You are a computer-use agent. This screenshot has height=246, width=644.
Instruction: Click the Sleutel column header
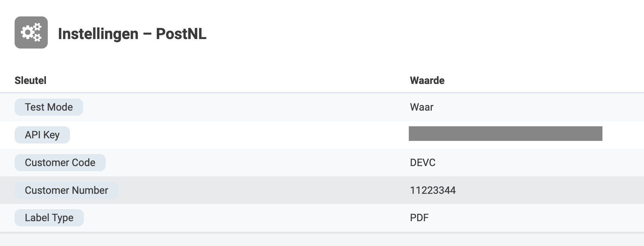[31, 80]
